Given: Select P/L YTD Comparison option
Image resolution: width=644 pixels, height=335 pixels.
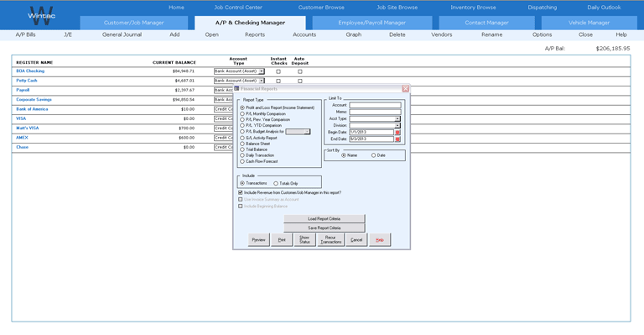Looking at the screenshot, I should (x=242, y=125).
